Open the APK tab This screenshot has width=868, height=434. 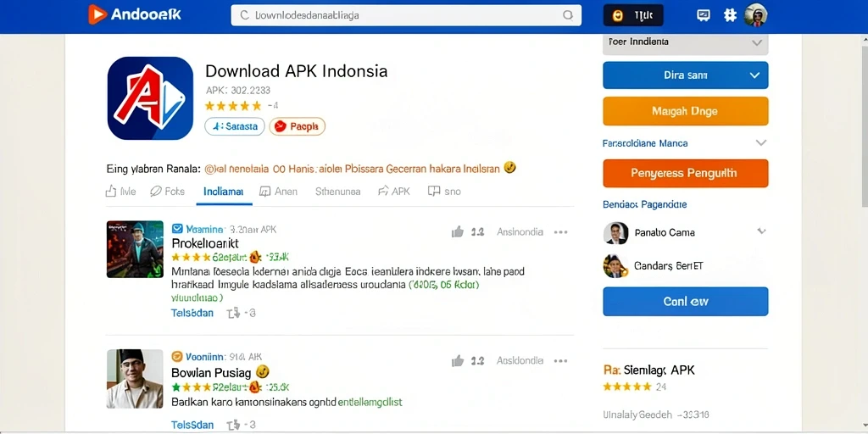tap(394, 192)
